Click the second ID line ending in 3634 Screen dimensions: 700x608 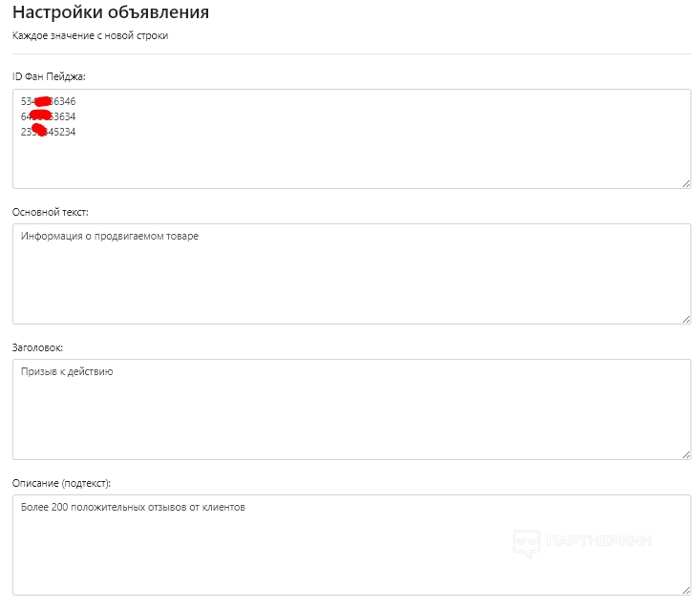[x=49, y=116]
